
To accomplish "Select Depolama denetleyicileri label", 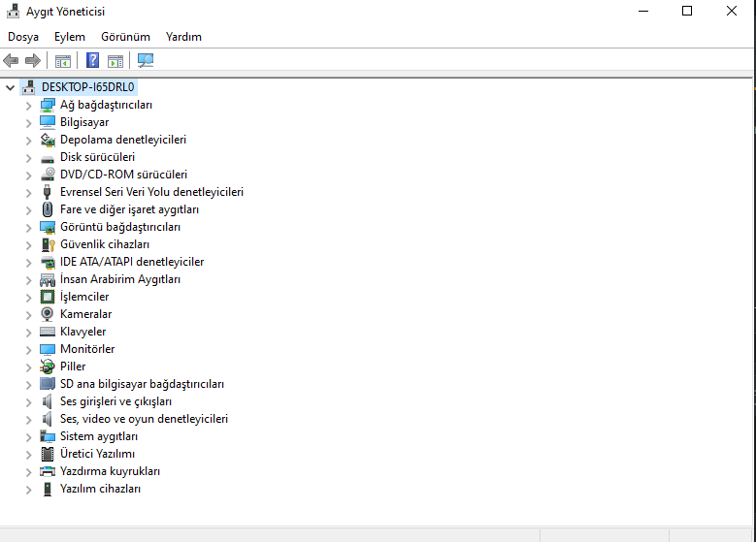I will click(x=123, y=140).
